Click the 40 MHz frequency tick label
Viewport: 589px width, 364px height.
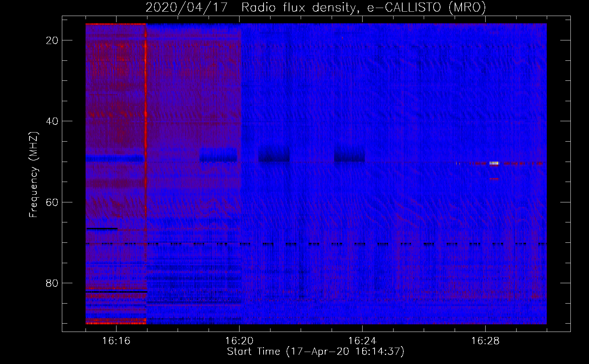[52, 121]
